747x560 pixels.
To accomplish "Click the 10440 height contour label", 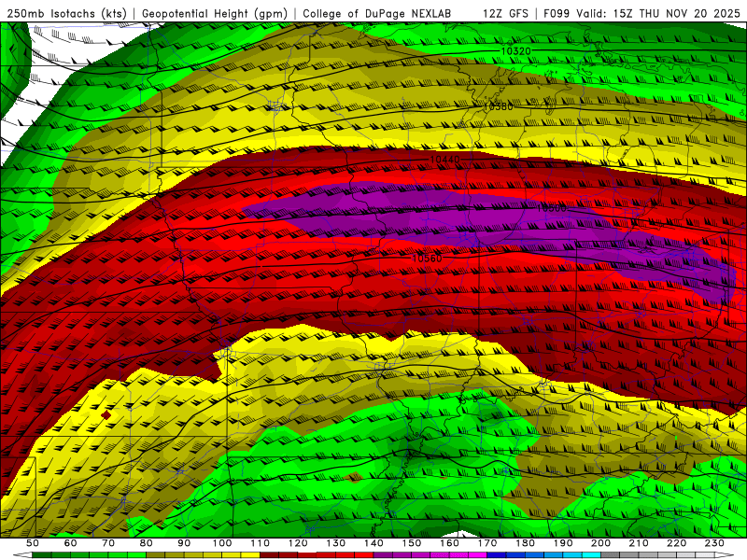I will pos(445,159).
